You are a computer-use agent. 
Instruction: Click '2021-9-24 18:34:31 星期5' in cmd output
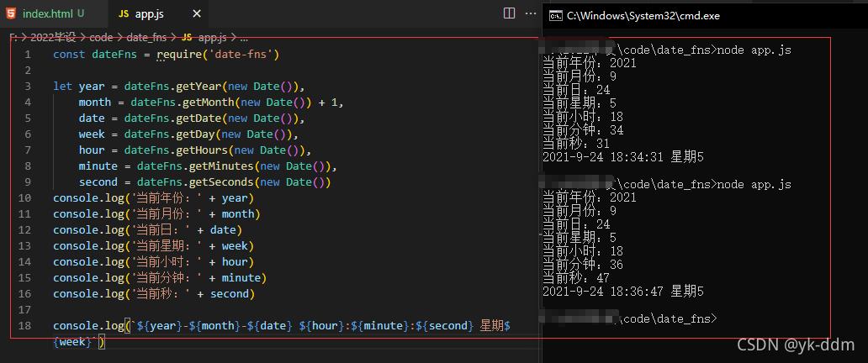tap(622, 157)
